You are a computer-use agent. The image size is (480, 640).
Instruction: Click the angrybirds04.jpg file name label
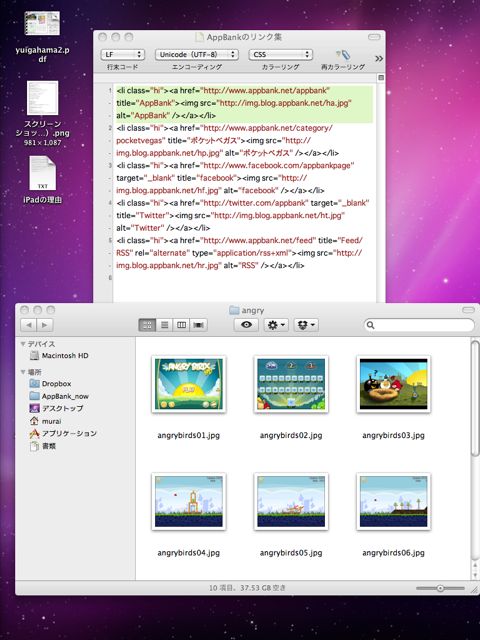click(x=189, y=553)
